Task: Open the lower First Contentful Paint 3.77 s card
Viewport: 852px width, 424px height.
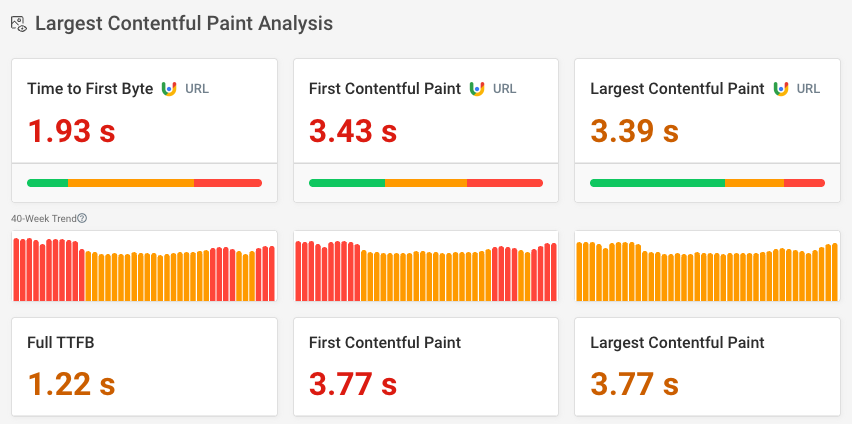Action: coord(426,367)
